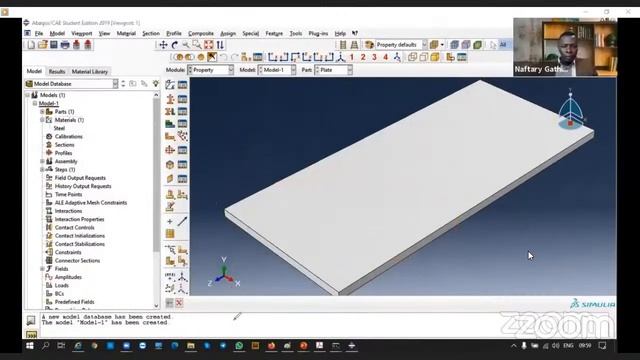Click the Cycle Views up-down arrows icon

click(220, 45)
